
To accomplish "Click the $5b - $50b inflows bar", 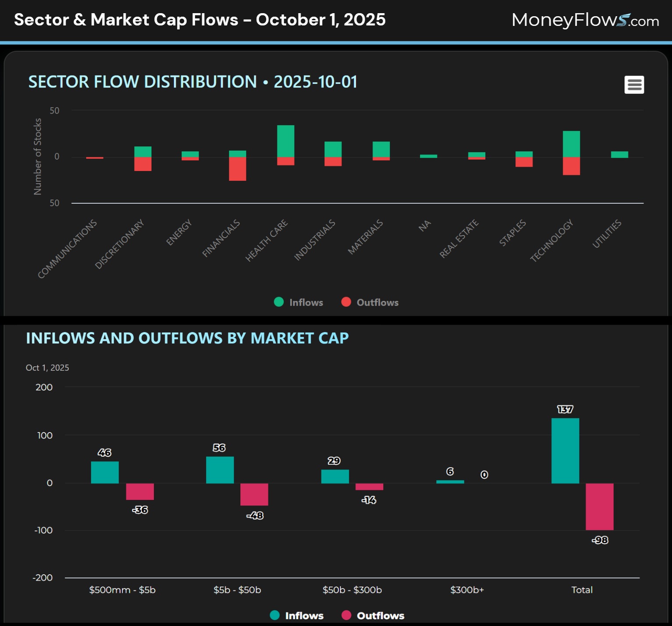I will coord(220,470).
